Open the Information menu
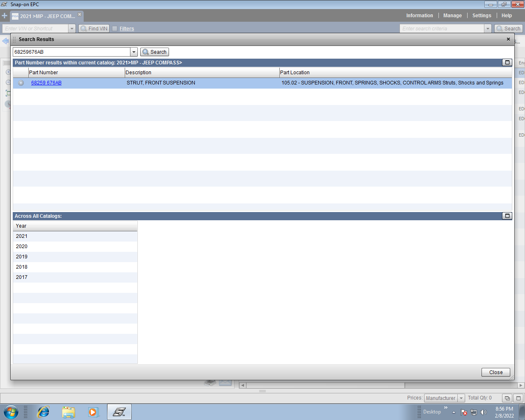 pos(420,16)
